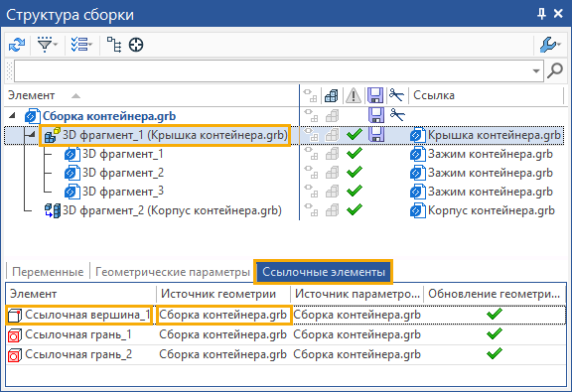Image resolution: width=572 pixels, height=392 pixels.
Task: Click 3D assembly icon in Корпус контейнера row
Action: 332,210
